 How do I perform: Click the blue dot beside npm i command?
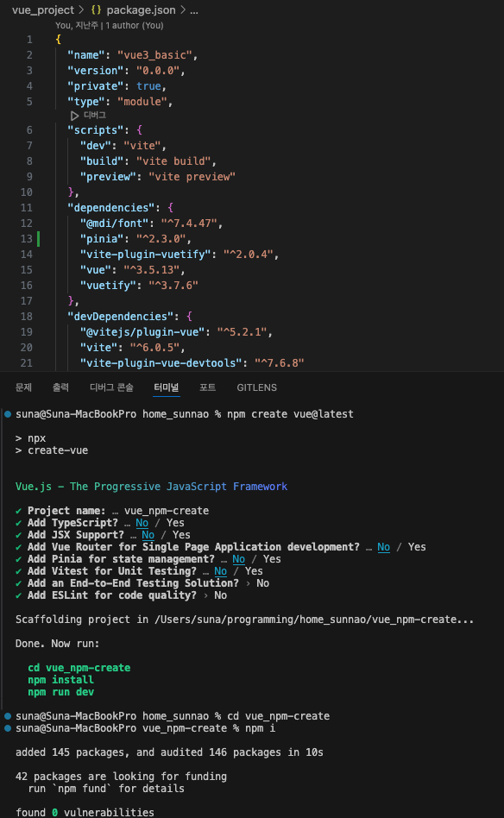coord(8,728)
